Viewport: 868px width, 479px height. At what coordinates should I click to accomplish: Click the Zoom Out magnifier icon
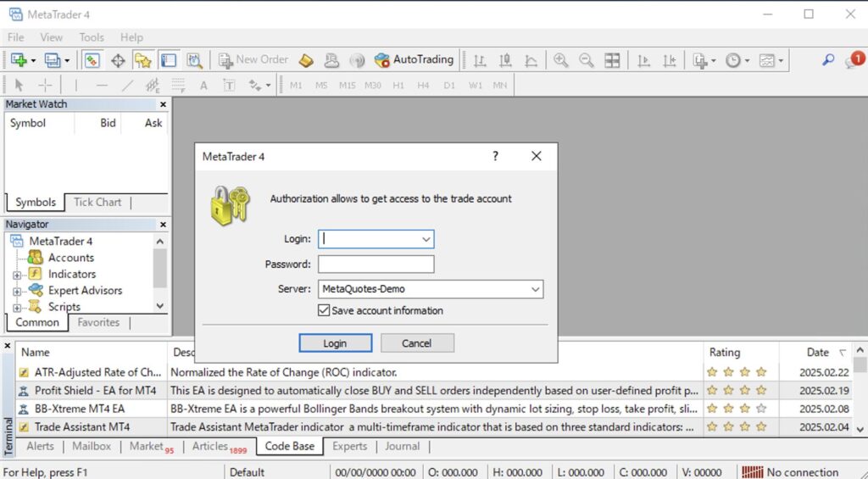point(587,60)
